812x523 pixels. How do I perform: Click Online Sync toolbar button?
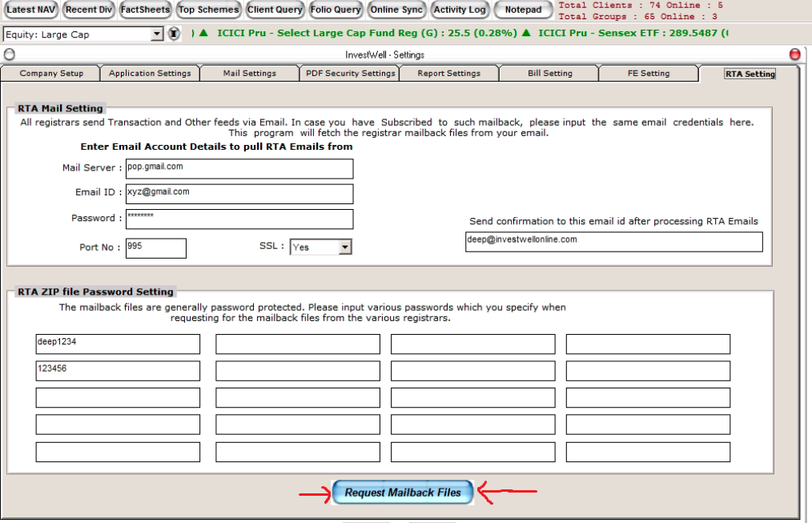(x=396, y=10)
